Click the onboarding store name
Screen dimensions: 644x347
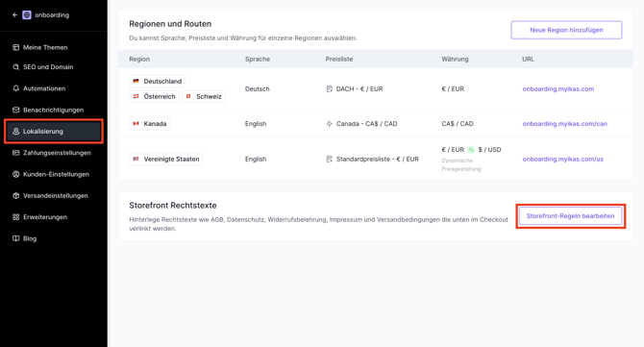(52, 15)
